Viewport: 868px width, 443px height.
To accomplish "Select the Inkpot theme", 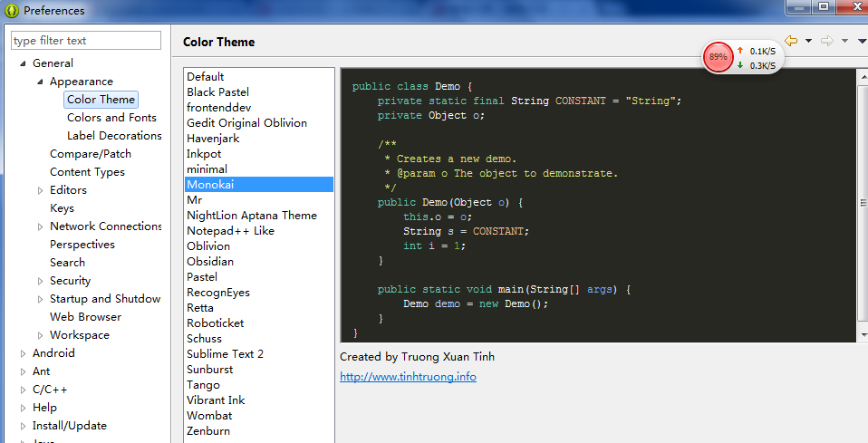I will [x=259, y=154].
